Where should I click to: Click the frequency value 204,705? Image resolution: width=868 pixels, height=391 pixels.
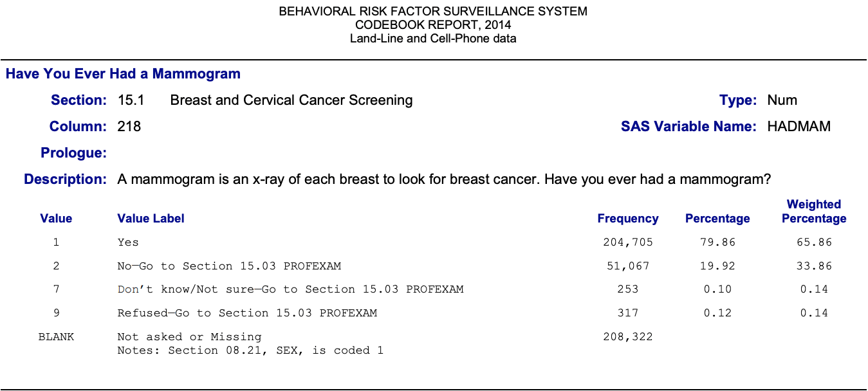coord(627,242)
